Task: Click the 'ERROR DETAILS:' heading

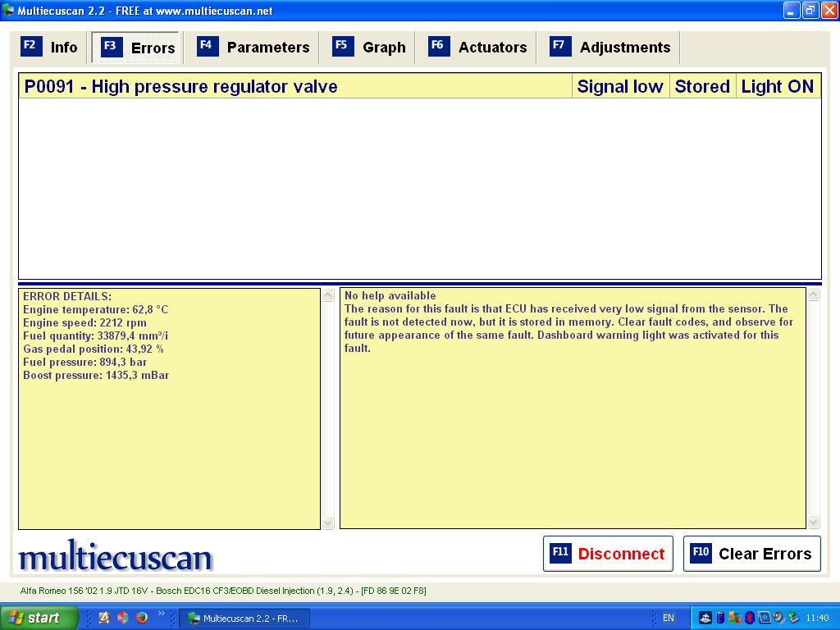Action: (x=67, y=296)
